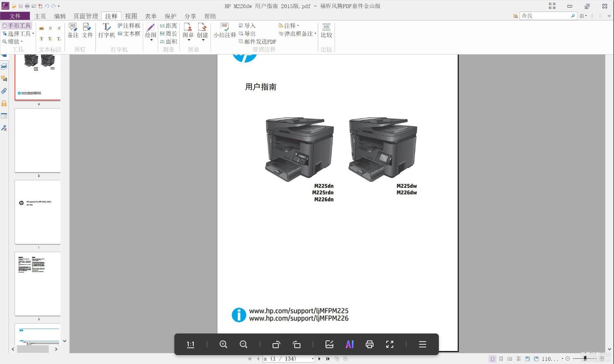This screenshot has width=614, height=364.
Task: Select the 手形工具 hand tool
Action: pyautogui.click(x=17, y=26)
